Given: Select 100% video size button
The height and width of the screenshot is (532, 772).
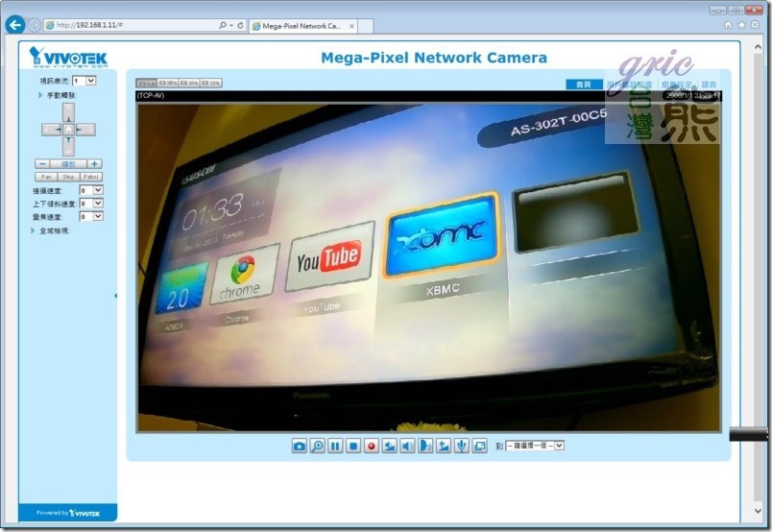Looking at the screenshot, I should (x=168, y=83).
